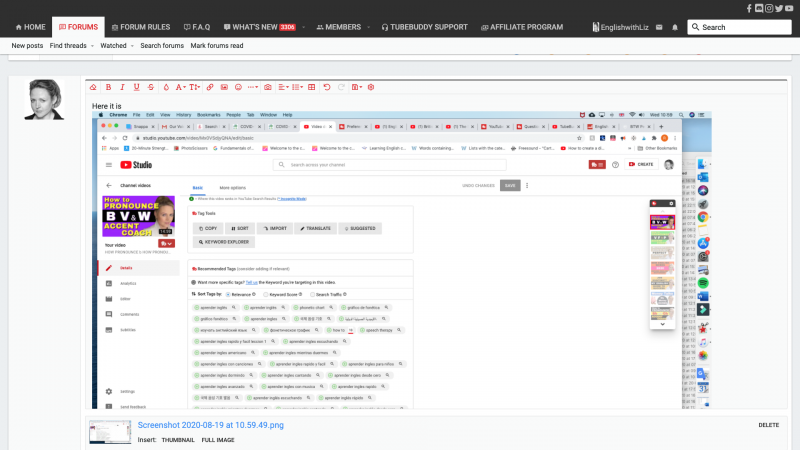
Task: Click the insert image icon
Action: (x=224, y=88)
